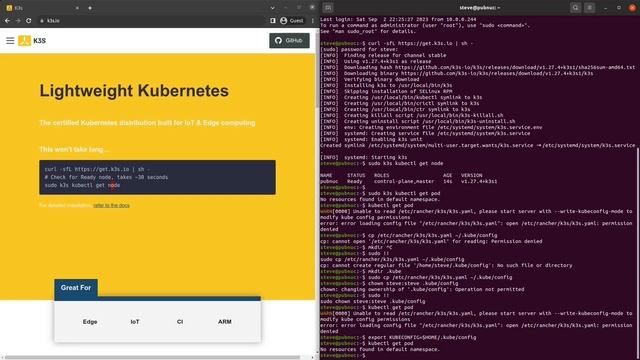Viewport: 640px width, 360px height.
Task: Click the lock icon beside k3s.io
Action: coord(42,20)
